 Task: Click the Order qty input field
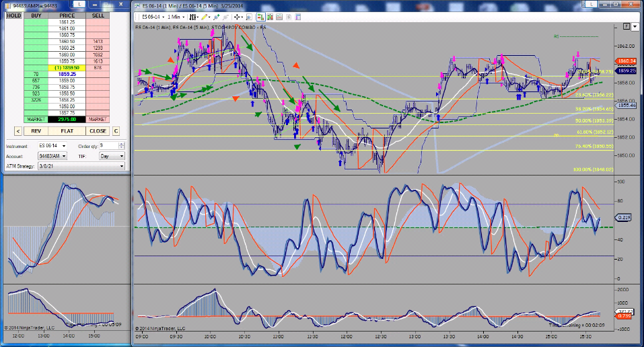tap(109, 146)
